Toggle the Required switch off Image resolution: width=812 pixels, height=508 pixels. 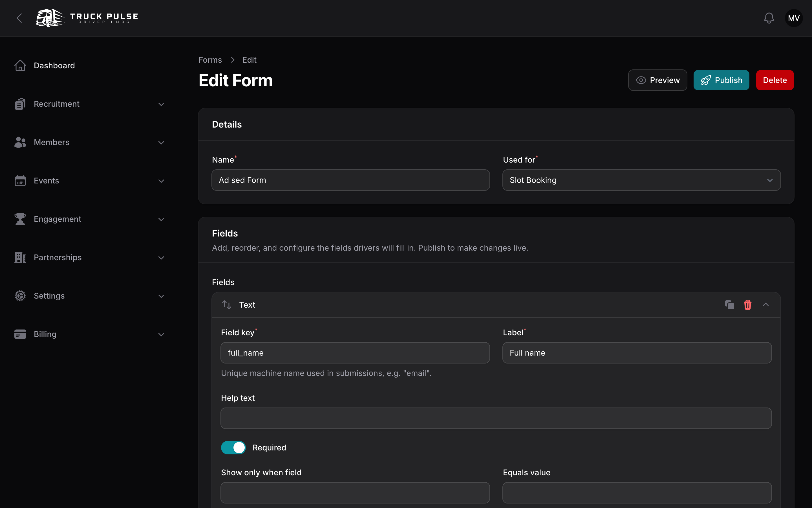click(233, 448)
